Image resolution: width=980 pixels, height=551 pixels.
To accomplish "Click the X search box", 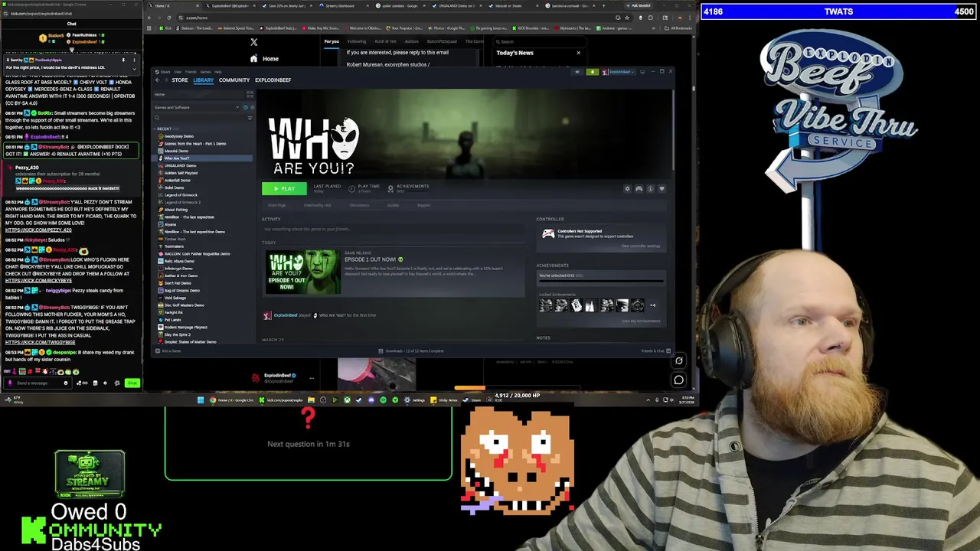I will coord(540,41).
